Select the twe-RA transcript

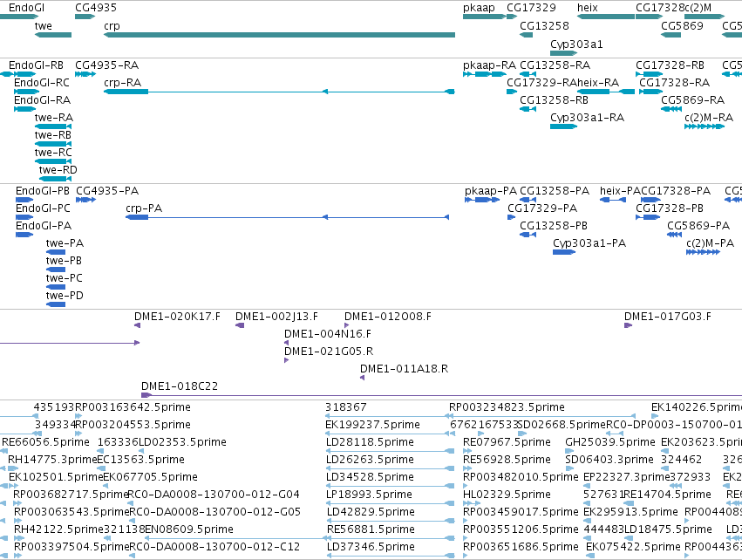click(53, 126)
